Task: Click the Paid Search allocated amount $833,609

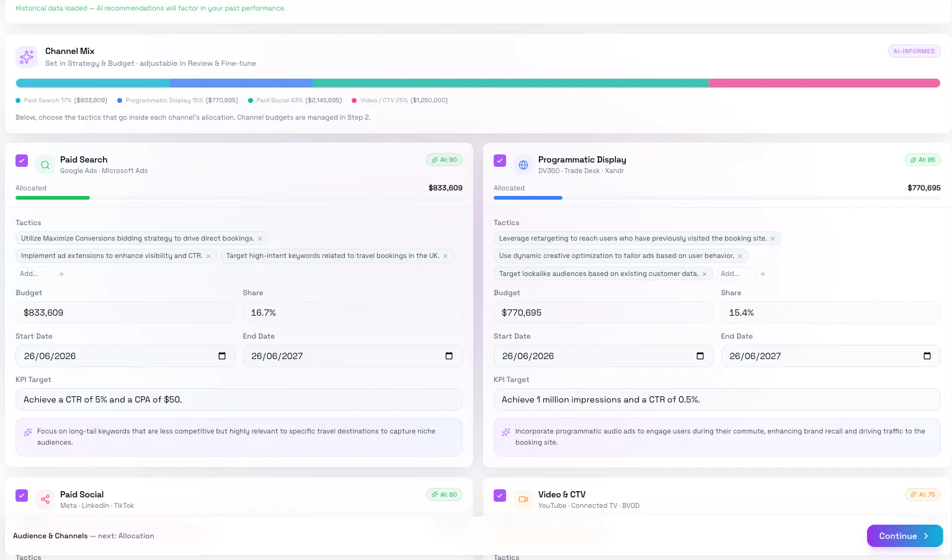Action: 445,188
